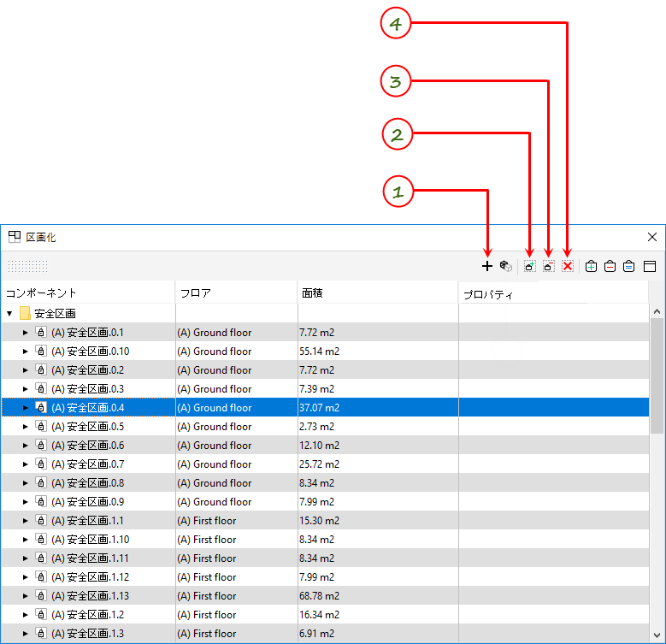Select the (A) 安全区画.0.7 tree item
Screen dimensions: 666x644
click(x=87, y=464)
